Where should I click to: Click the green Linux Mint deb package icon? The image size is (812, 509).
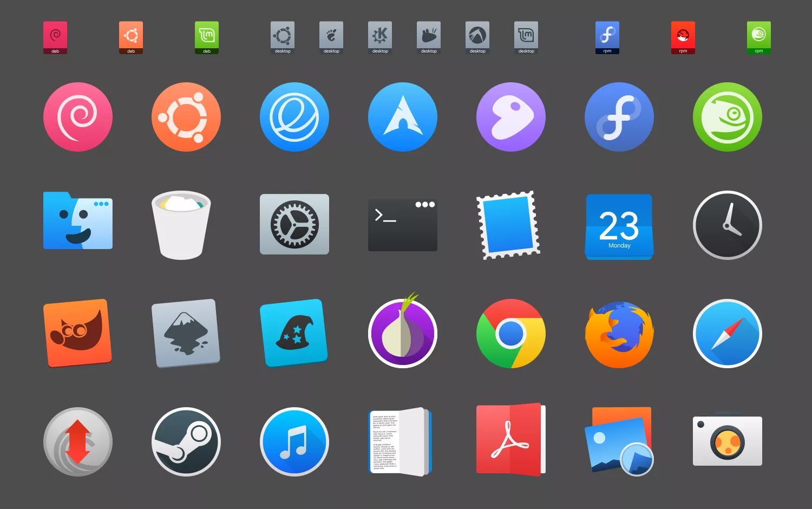point(207,38)
